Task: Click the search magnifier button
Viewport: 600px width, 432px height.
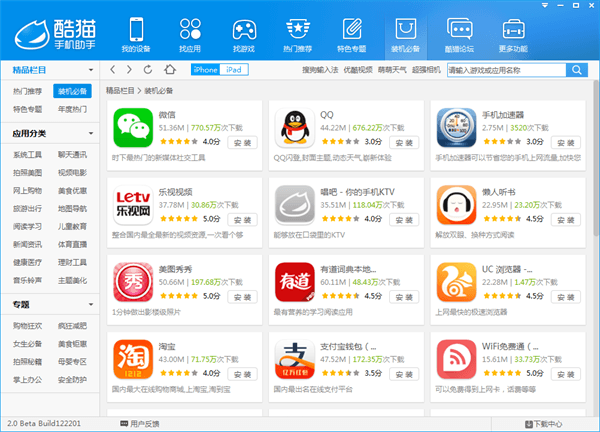Action: (577, 70)
